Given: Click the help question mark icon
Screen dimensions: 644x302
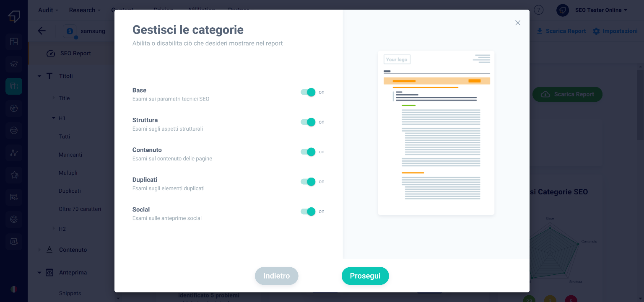Looking at the screenshot, I should [x=539, y=10].
